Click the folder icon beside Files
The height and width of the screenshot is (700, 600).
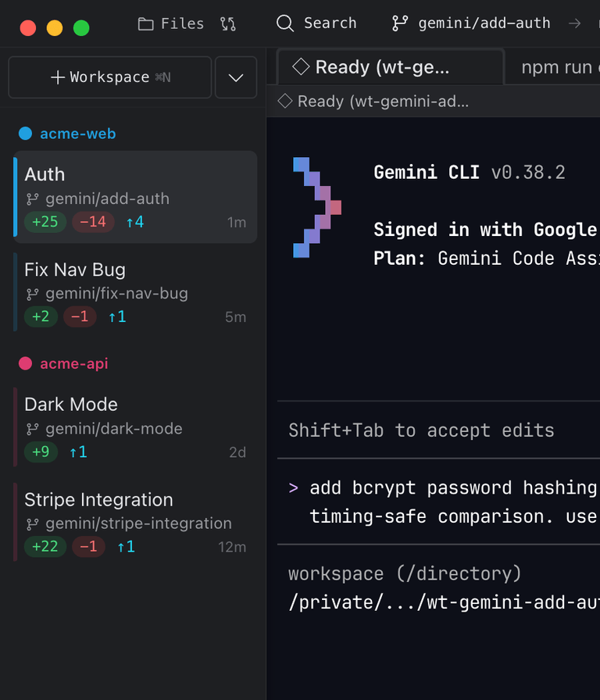click(145, 23)
